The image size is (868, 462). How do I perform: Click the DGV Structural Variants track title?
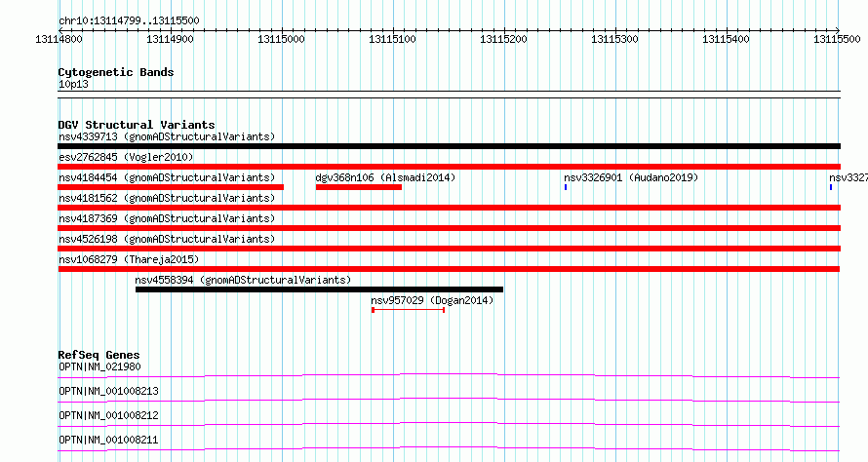point(137,125)
